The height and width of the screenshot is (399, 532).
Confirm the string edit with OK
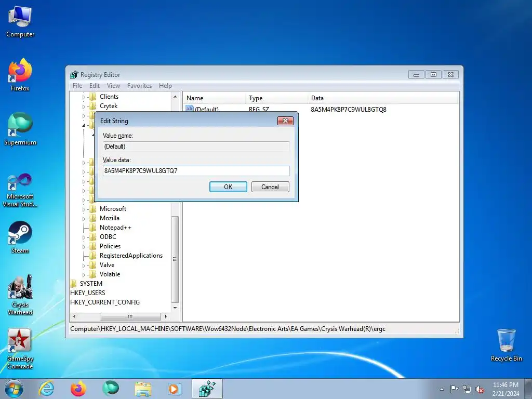click(x=228, y=187)
